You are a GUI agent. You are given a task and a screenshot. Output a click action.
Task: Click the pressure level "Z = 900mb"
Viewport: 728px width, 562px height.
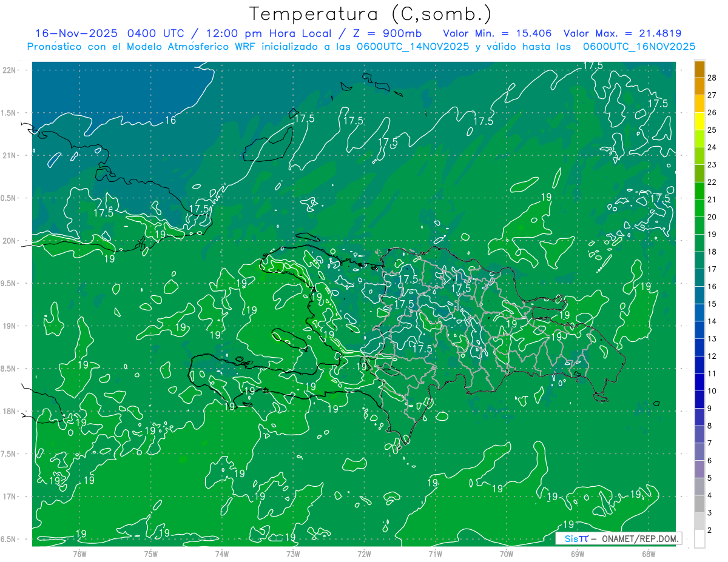click(388, 33)
